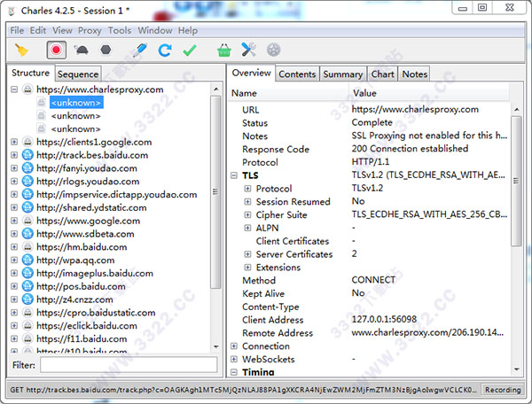Viewport: 532px width, 404px height.
Task: Expand the http://wpa.qq.com host
Action: pyautogui.click(x=14, y=260)
